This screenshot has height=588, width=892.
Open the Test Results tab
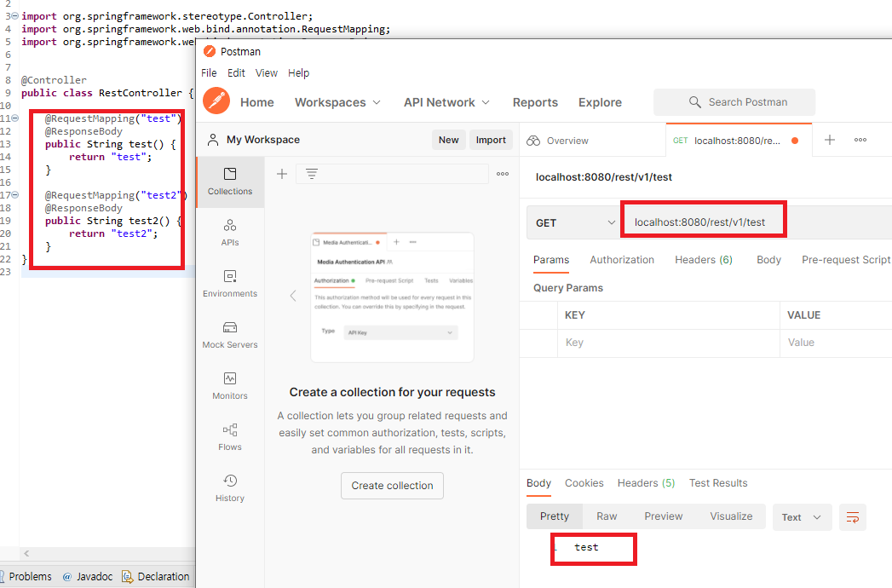click(718, 482)
